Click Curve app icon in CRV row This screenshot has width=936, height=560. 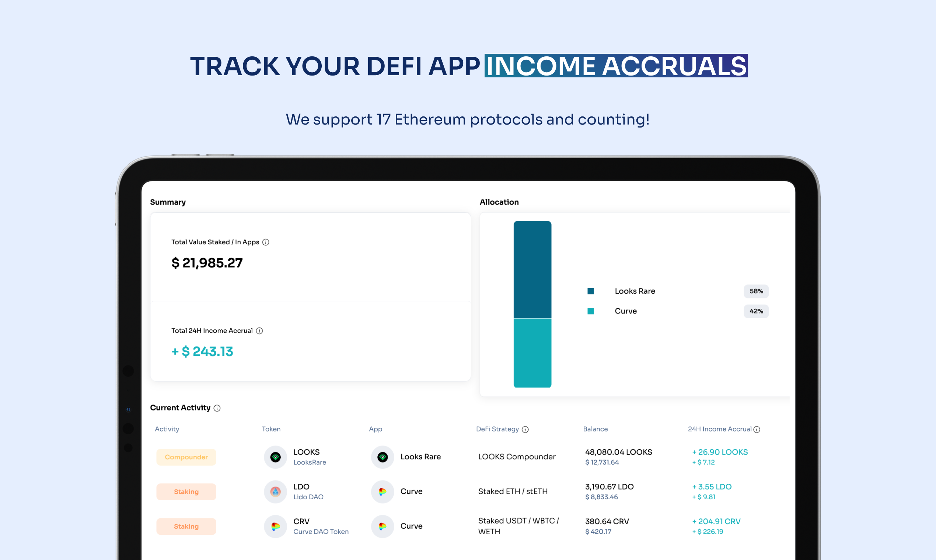pos(383,527)
